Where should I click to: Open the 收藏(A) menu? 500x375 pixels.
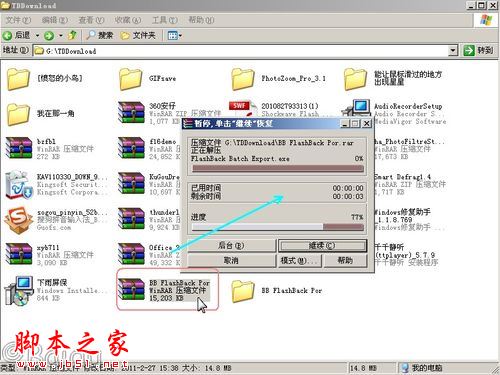[128, 20]
